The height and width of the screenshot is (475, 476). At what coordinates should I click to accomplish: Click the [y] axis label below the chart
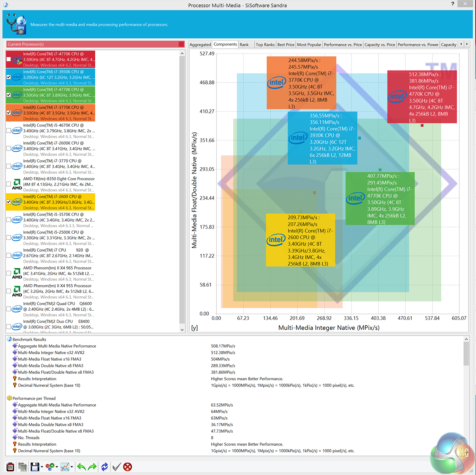click(194, 328)
